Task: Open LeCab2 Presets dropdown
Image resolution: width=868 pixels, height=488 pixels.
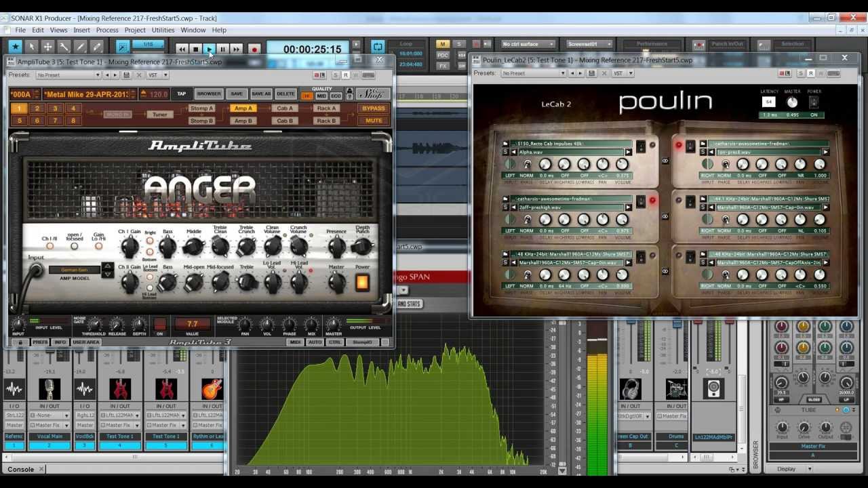Action: [535, 73]
